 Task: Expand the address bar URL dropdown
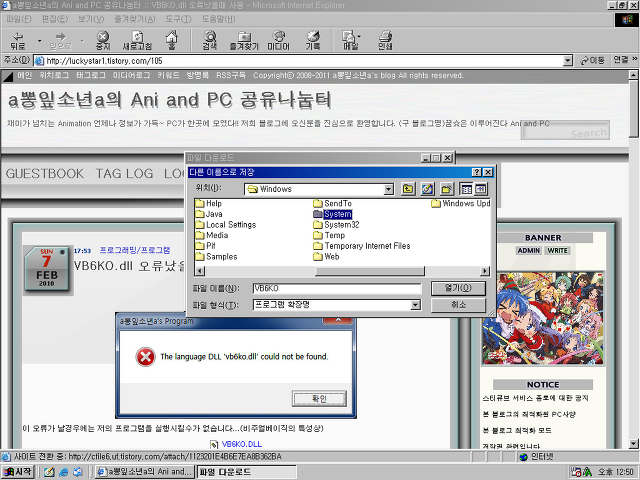tap(567, 61)
